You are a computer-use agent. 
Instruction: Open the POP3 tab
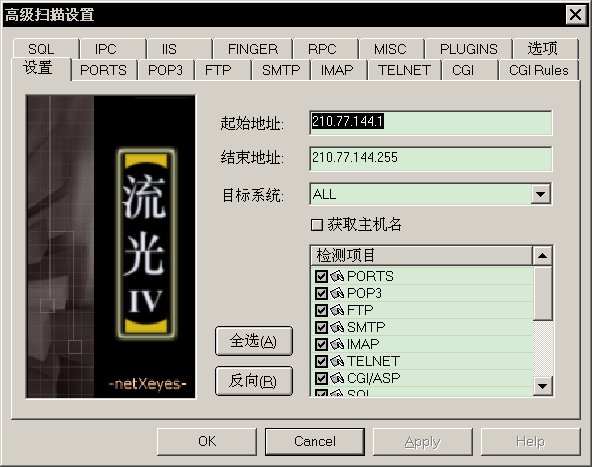click(166, 70)
